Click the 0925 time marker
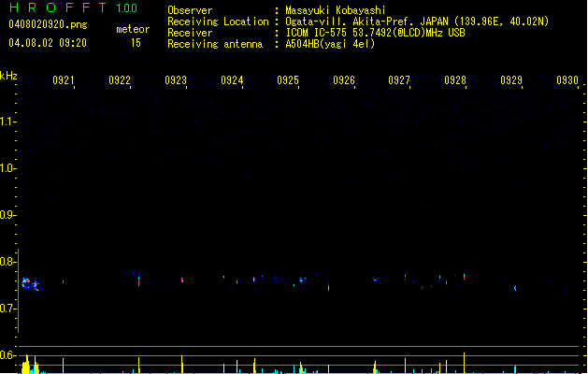The height and width of the screenshot is (374, 588). coord(288,80)
